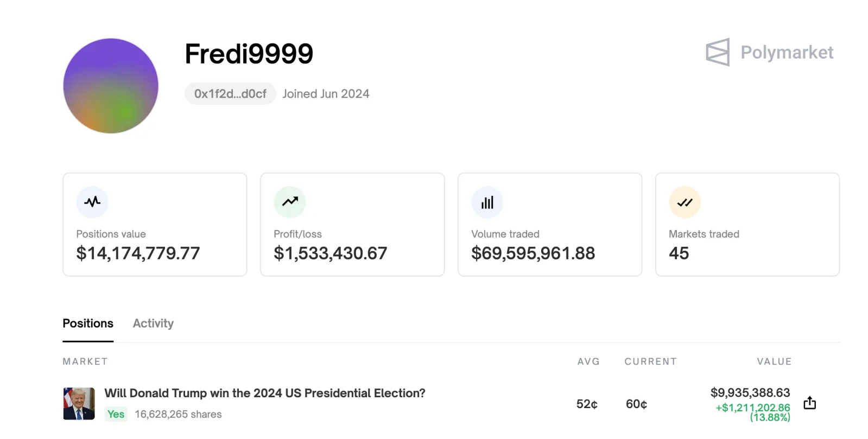Switch to the Activity tab
The image size is (868, 439).
[153, 323]
